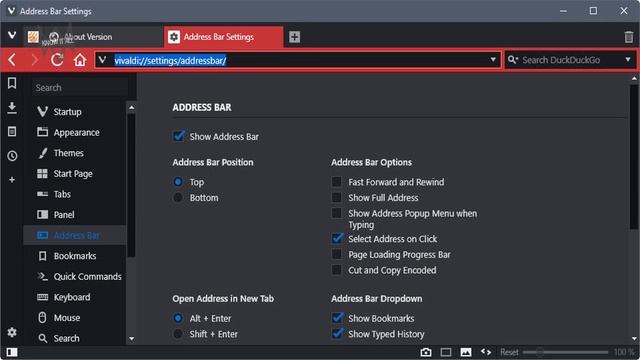Image resolution: width=640 pixels, height=360 pixels.
Task: Expand the search engine dropdown arrow
Action: (628, 60)
